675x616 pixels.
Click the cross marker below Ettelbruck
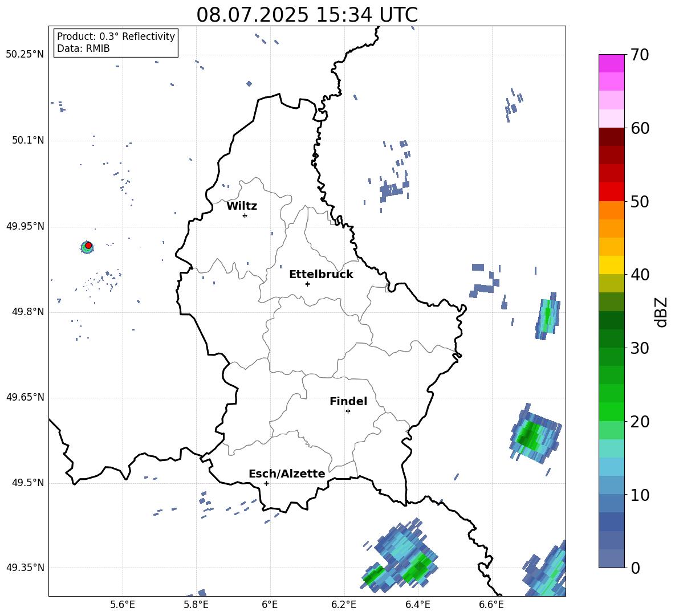[307, 284]
